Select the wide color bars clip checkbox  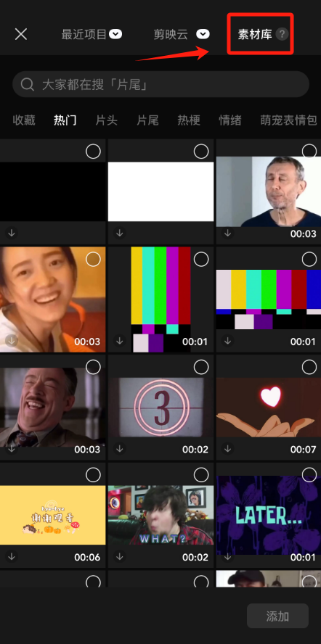pyautogui.click(x=309, y=259)
